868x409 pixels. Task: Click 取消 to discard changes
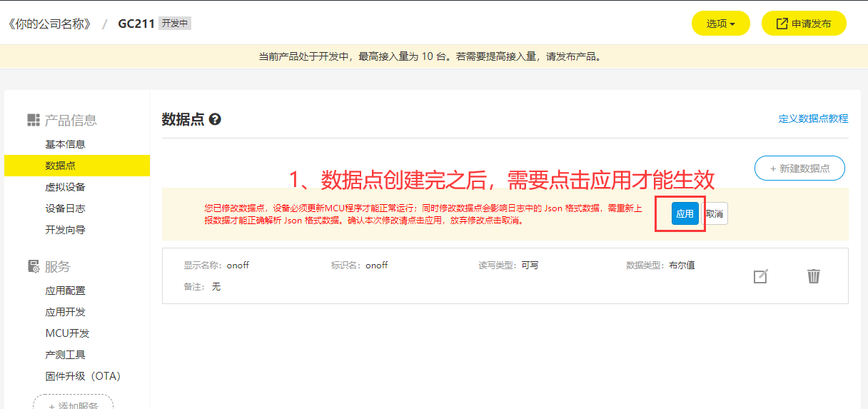coord(715,213)
